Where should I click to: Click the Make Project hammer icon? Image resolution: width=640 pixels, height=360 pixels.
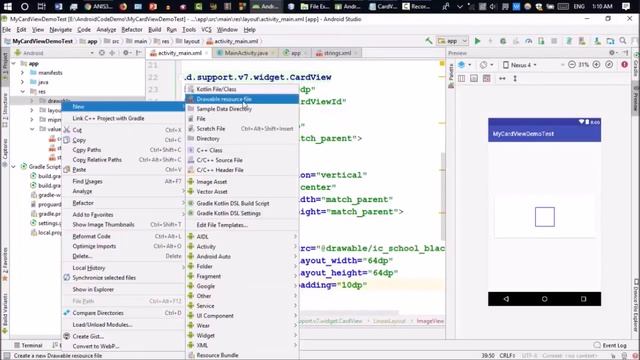(429, 41)
